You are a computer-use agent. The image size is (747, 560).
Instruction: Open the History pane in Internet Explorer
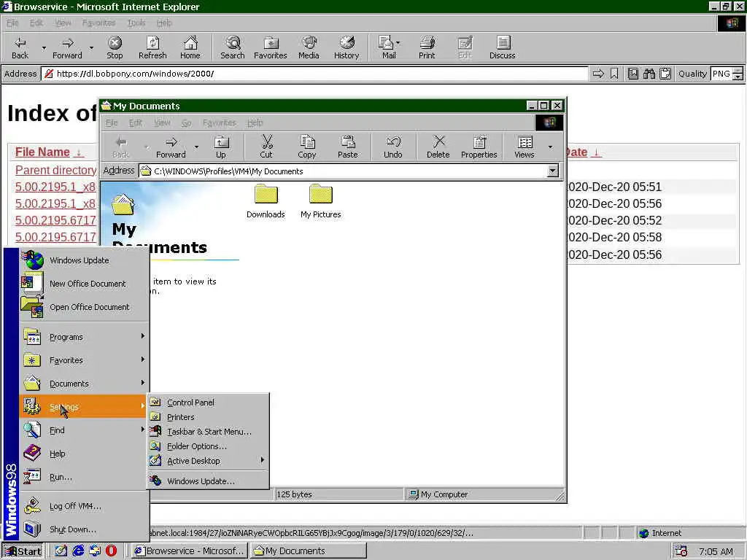(347, 47)
